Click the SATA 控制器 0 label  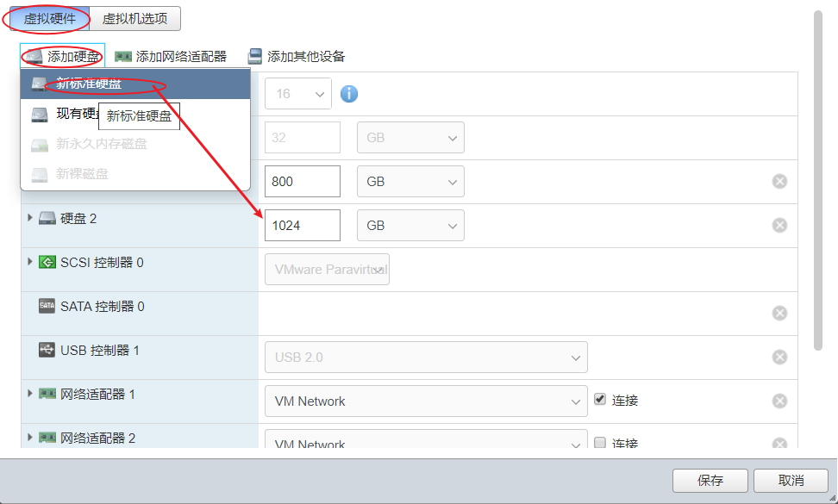point(102,307)
